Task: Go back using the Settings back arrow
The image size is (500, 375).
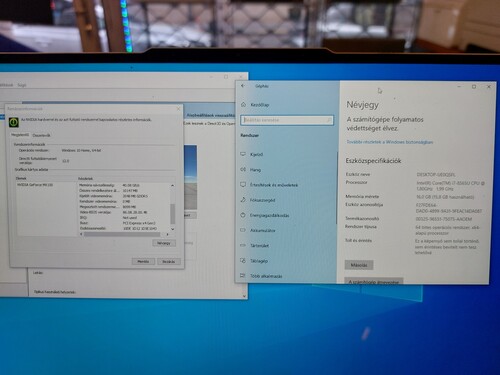Action: pyautogui.click(x=243, y=86)
